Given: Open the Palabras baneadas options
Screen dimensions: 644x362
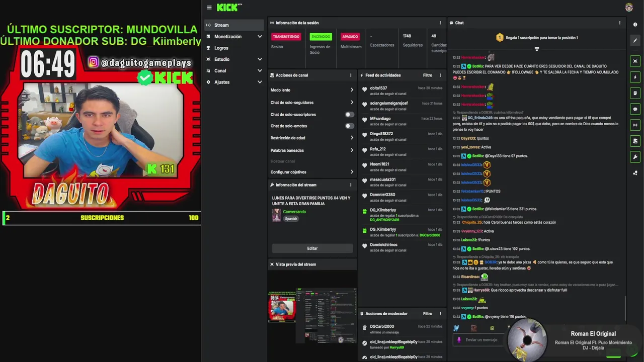Looking at the screenshot, I should point(312,150).
